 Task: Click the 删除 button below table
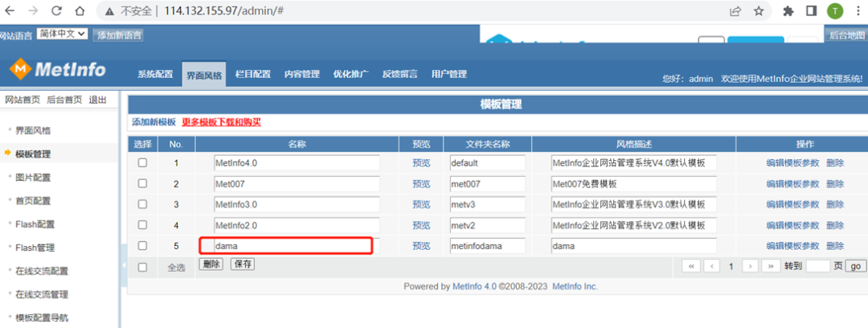(x=211, y=264)
